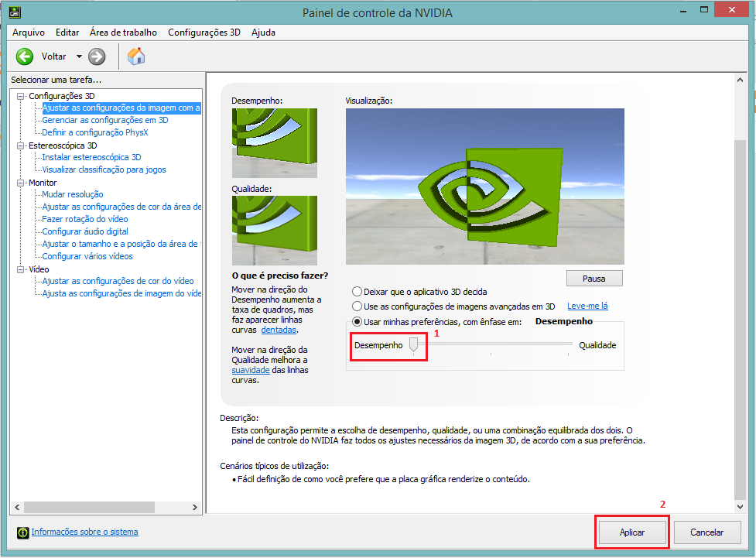
Task: Select Ajustar o tamanho e a posição task
Action: coord(121,244)
